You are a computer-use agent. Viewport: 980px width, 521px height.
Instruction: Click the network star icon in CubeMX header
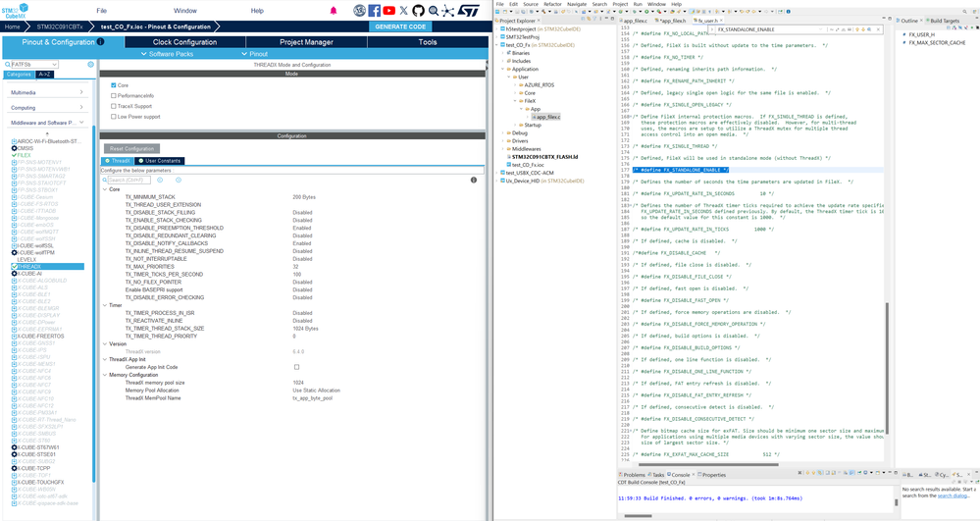(448, 11)
